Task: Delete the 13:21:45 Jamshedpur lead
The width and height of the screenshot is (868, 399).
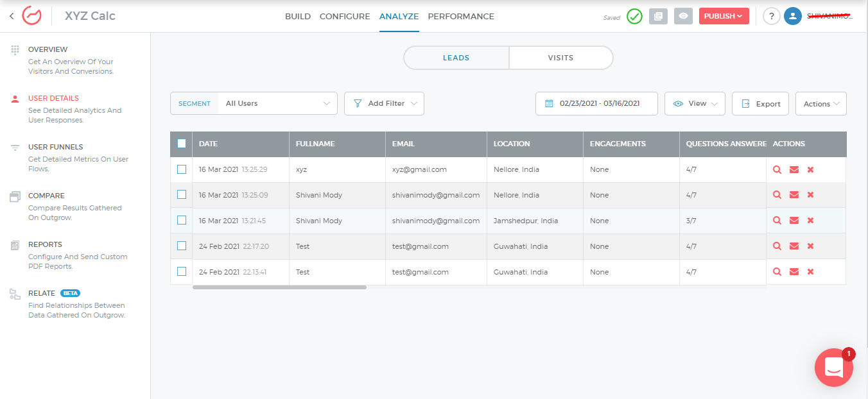Action: tap(810, 221)
